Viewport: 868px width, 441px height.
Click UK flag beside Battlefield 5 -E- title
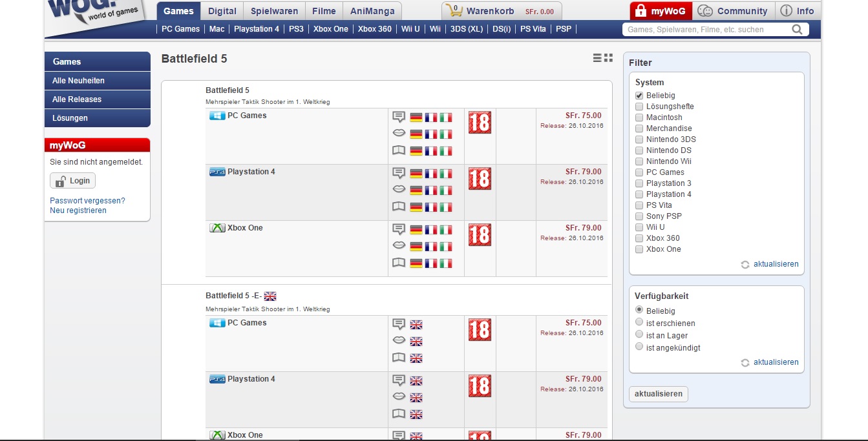270,296
